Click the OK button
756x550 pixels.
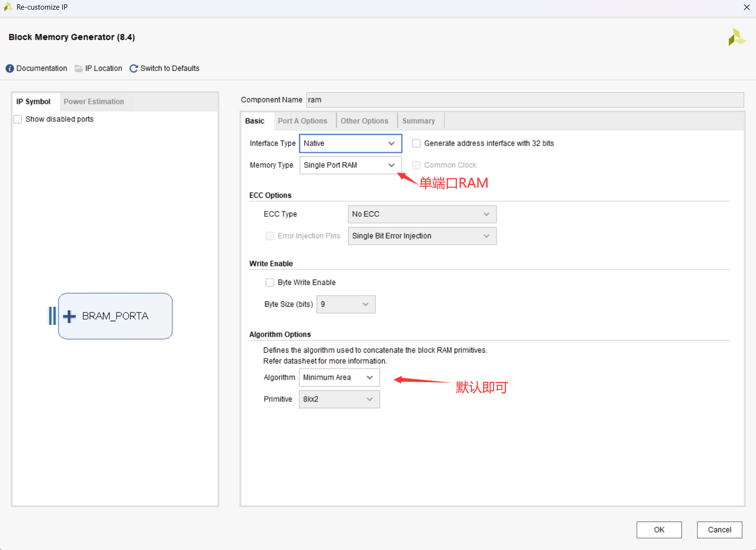[x=659, y=530]
